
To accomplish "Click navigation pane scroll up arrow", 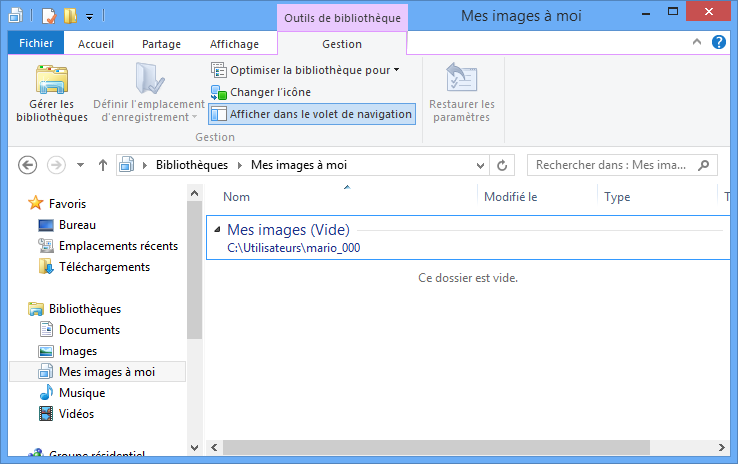I will [194, 193].
